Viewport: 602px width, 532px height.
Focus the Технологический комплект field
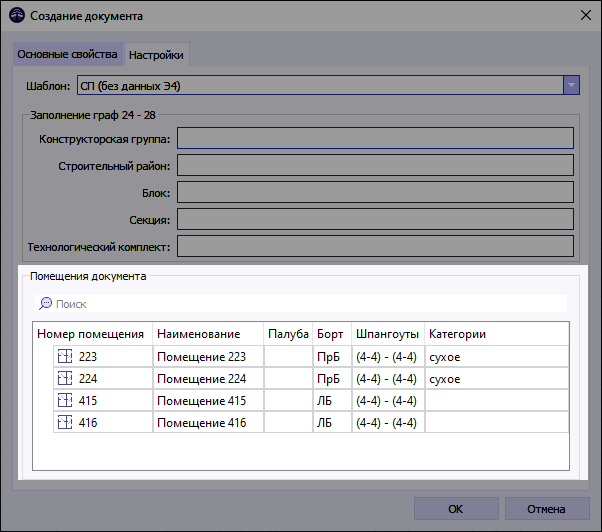click(x=375, y=246)
